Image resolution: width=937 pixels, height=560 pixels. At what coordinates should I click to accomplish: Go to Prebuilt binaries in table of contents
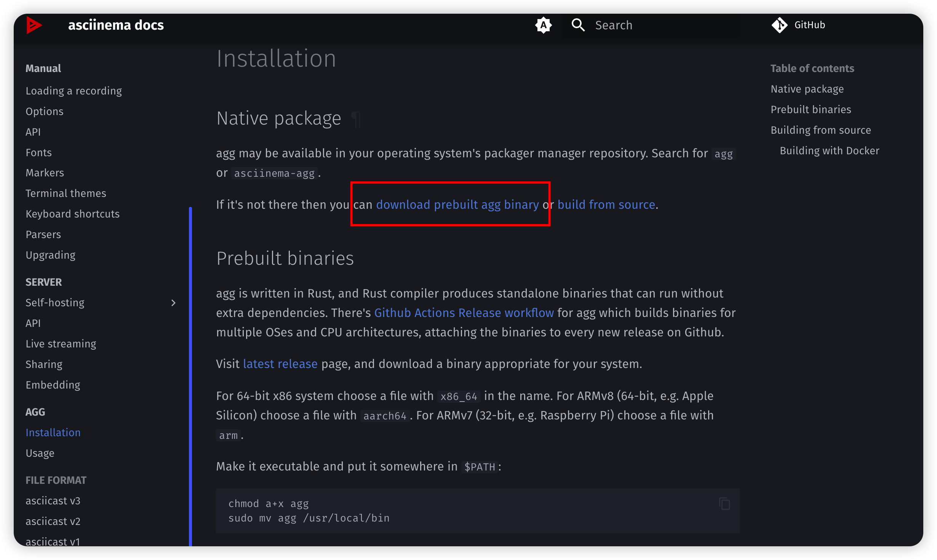coord(811,110)
